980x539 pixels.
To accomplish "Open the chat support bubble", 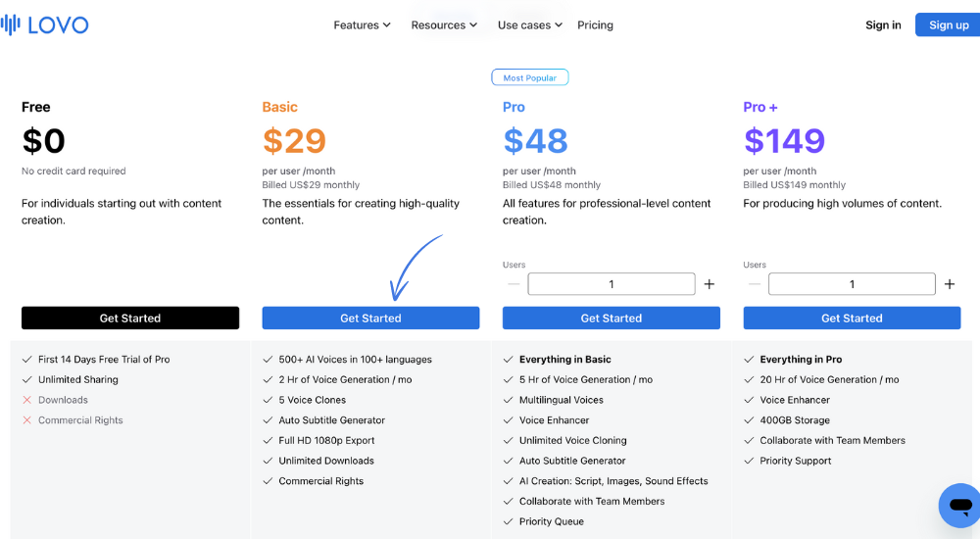I will coord(960,506).
